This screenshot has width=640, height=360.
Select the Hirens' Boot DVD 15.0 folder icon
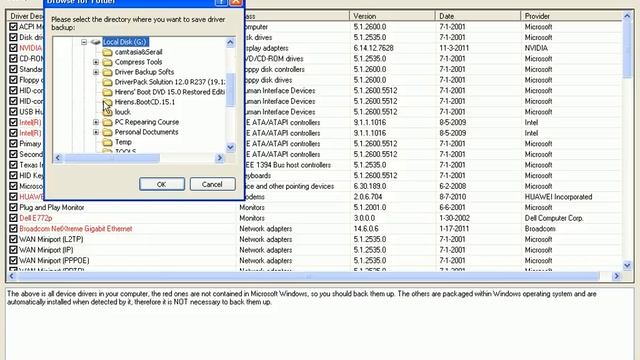[x=107, y=92]
